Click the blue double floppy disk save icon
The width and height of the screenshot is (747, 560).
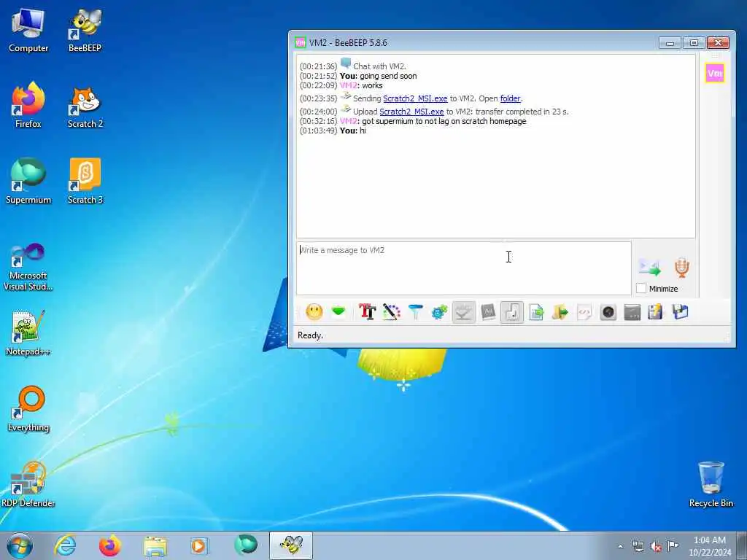(x=681, y=312)
